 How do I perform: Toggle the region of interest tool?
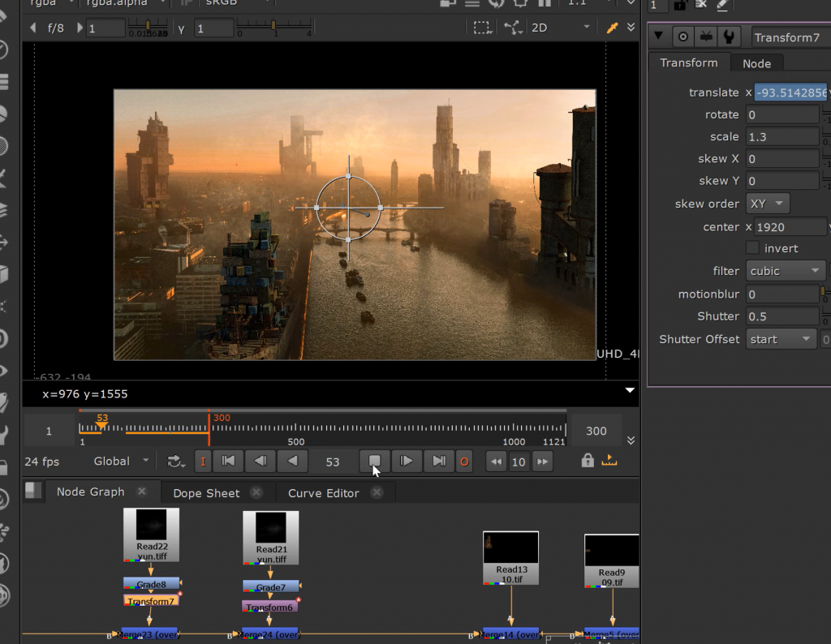click(482, 28)
